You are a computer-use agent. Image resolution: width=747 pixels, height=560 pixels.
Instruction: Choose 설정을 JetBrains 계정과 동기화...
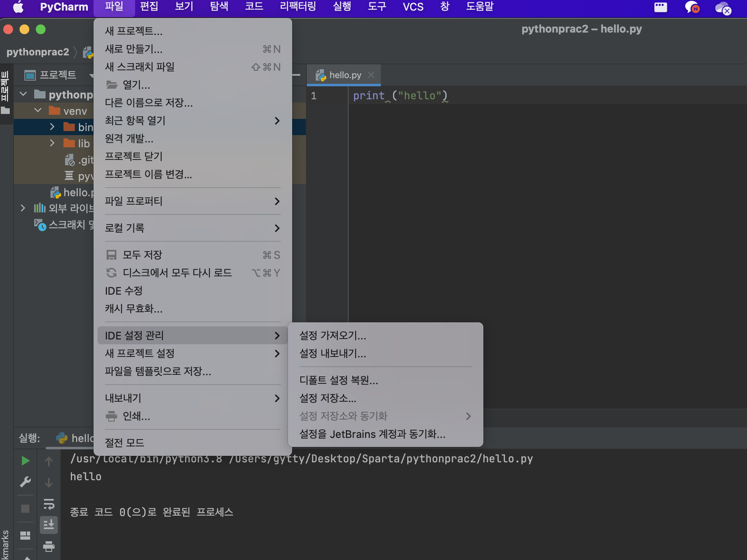point(385,434)
